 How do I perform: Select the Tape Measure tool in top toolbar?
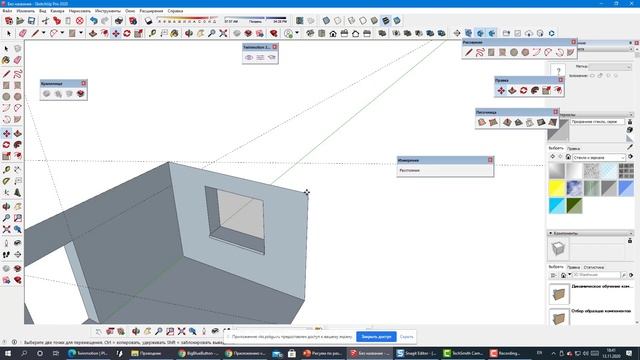(x=152, y=33)
